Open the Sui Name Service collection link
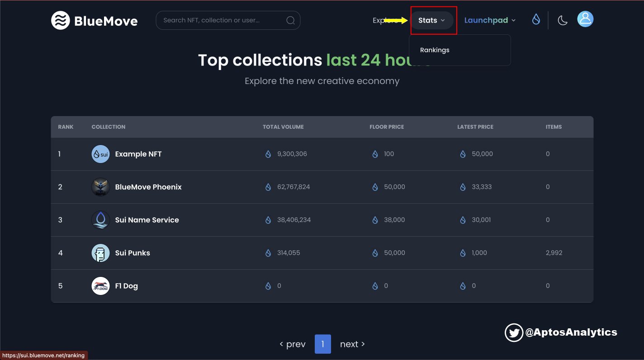Screen dimensions: 644x360 tap(147, 220)
